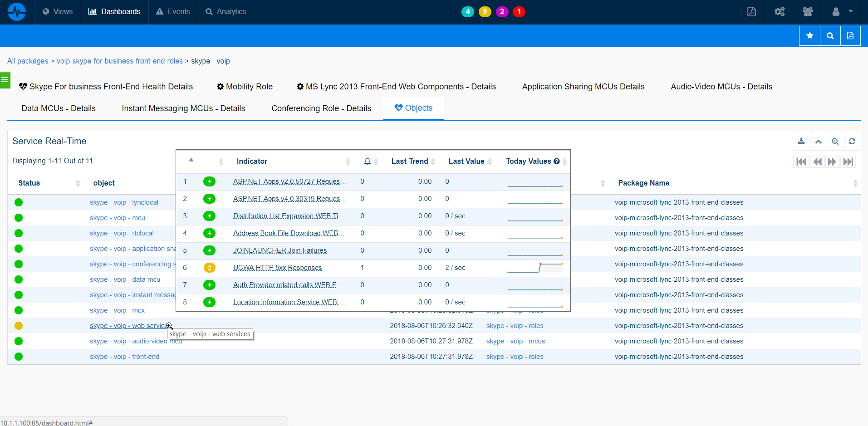The image size is (868, 426).
Task: Open the users group icon
Action: pos(808,12)
